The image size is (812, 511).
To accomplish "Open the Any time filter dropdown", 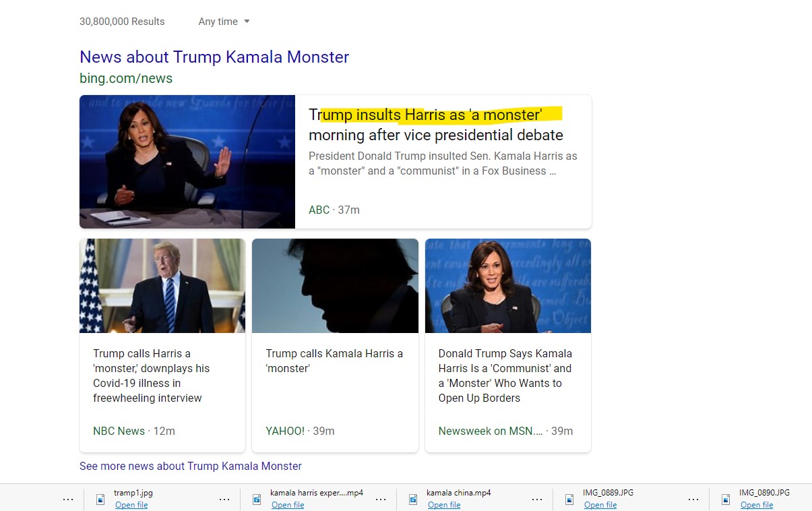I will coord(224,22).
